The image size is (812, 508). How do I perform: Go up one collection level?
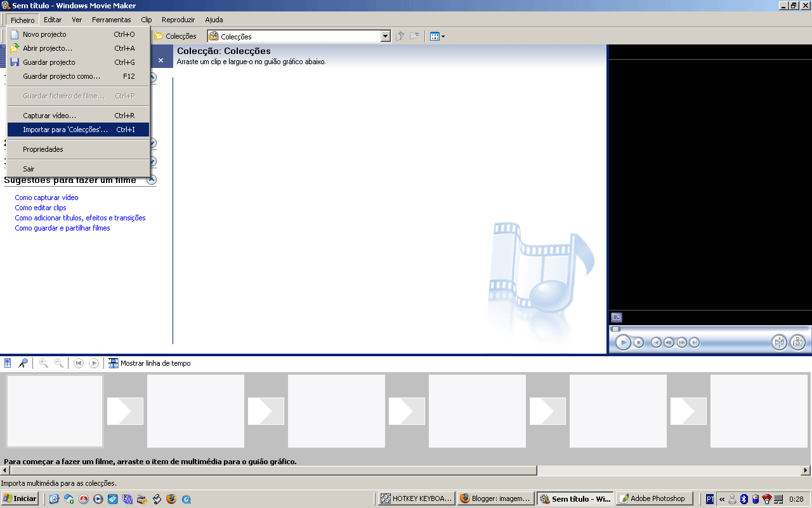click(x=400, y=36)
